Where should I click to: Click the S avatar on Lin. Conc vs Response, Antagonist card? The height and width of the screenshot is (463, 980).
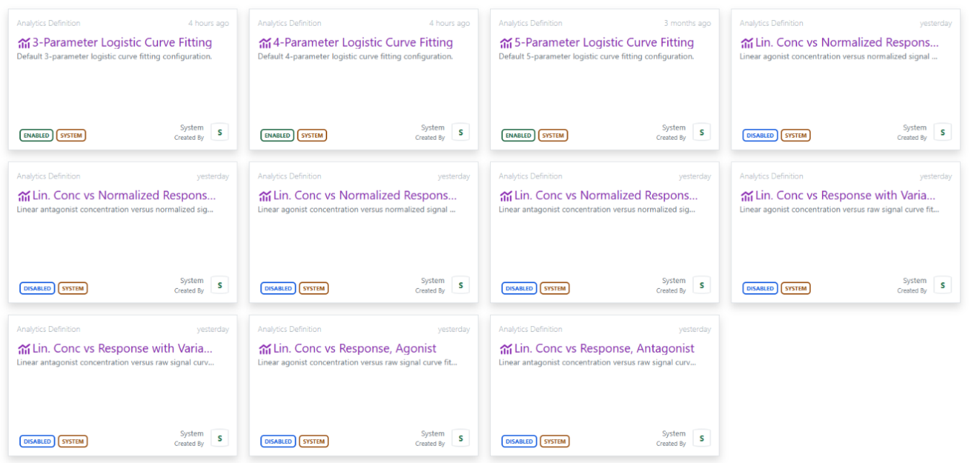tap(702, 438)
